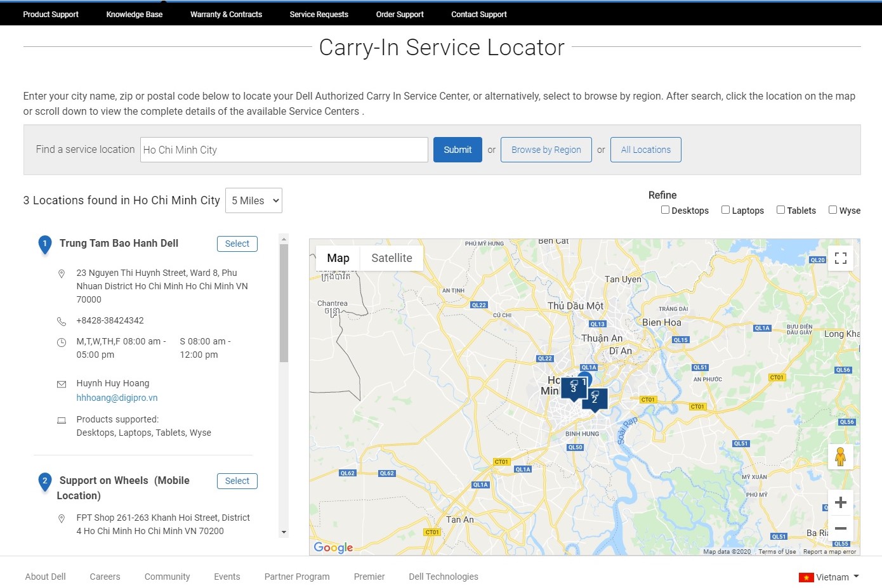Image resolution: width=882 pixels, height=588 pixels.
Task: Click the blue location pin numbered 1
Action: [44, 245]
